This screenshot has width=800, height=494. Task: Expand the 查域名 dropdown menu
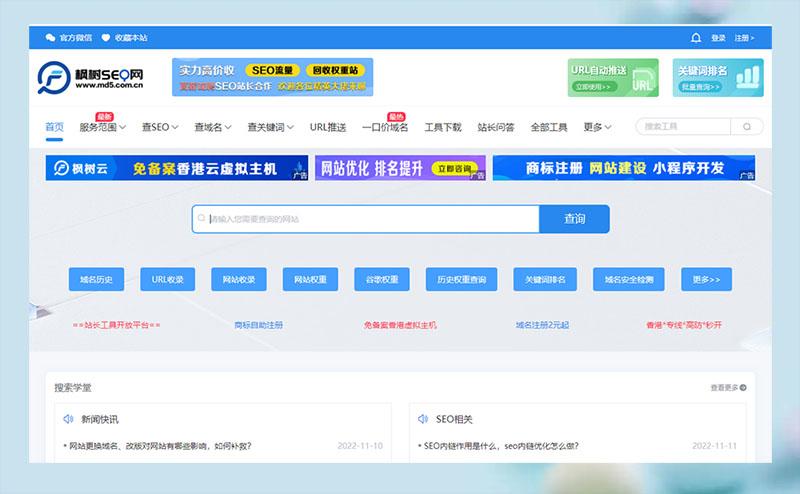(213, 127)
